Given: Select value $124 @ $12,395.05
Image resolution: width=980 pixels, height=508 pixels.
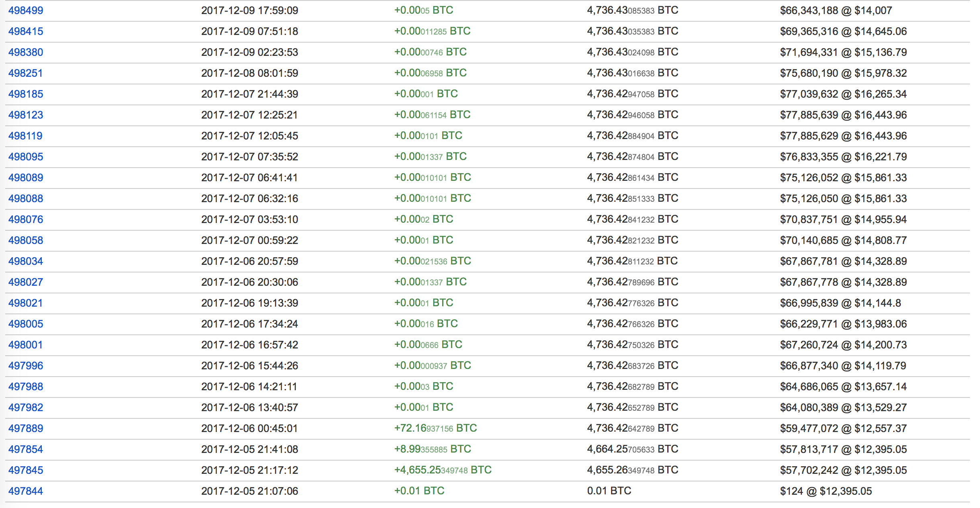Looking at the screenshot, I should 826,491.
